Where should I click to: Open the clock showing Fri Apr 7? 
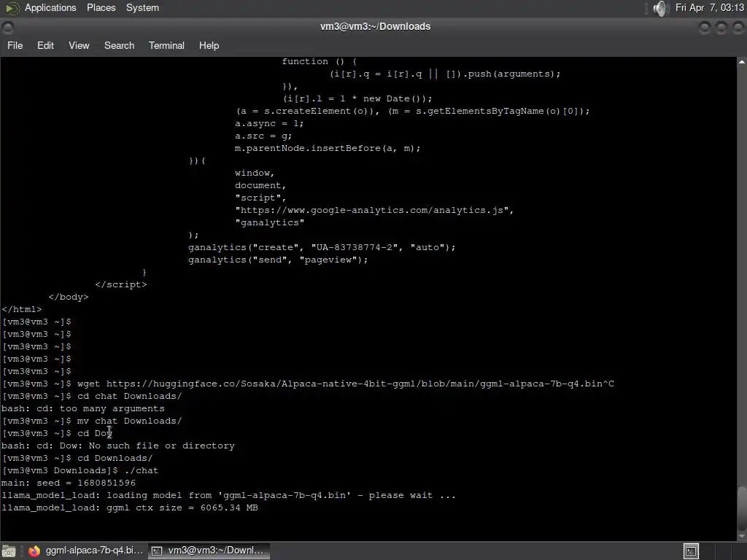click(x=709, y=7)
